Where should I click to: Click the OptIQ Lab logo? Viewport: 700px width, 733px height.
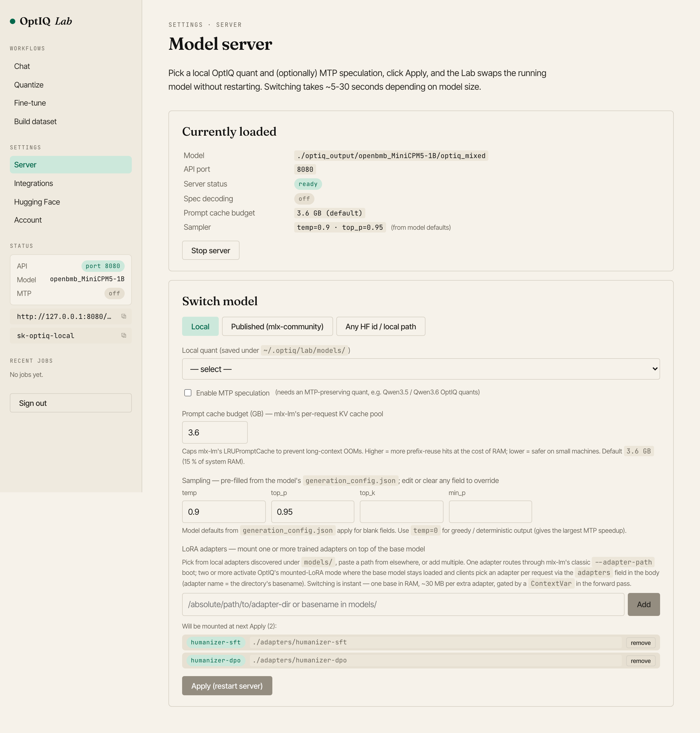coord(41,21)
